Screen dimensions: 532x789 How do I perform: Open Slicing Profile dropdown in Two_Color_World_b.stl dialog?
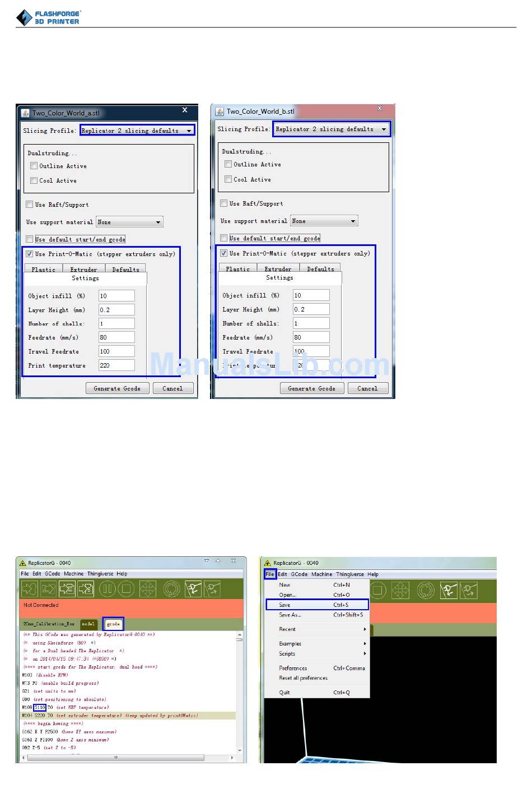coord(332,129)
